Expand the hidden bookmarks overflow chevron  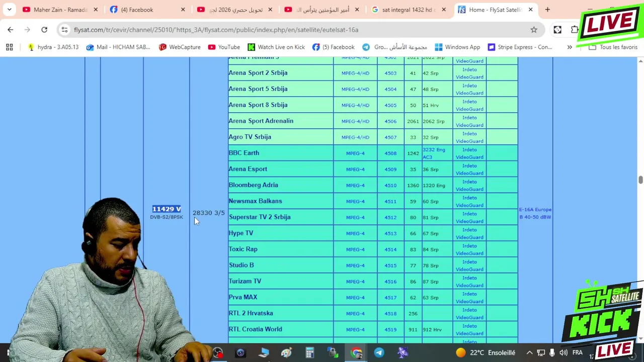click(x=570, y=47)
